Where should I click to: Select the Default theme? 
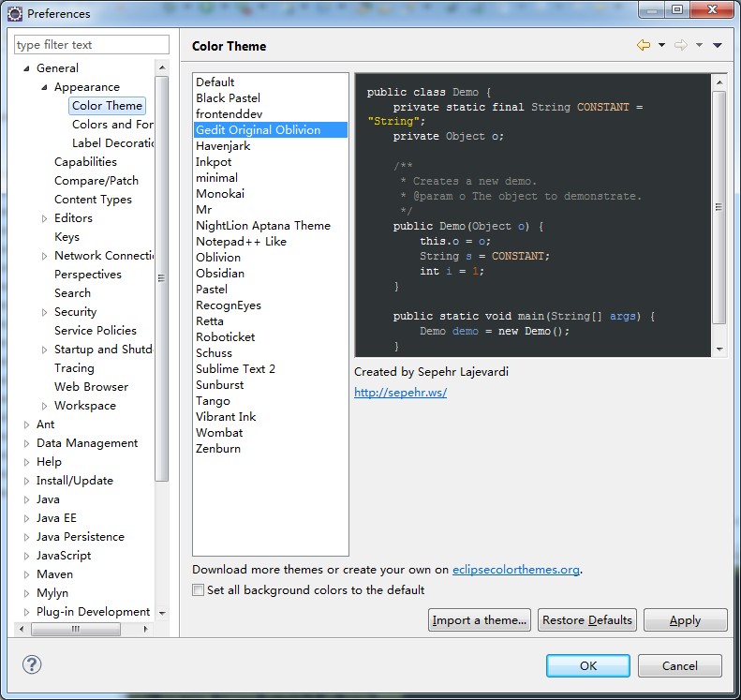point(271,82)
